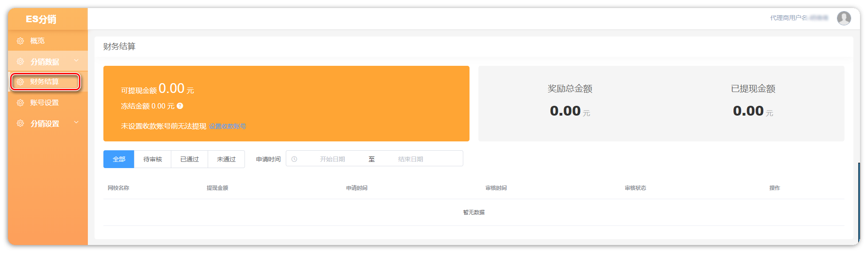The width and height of the screenshot is (868, 253).
Task: Filter by 待审核 status
Action: coord(153,159)
